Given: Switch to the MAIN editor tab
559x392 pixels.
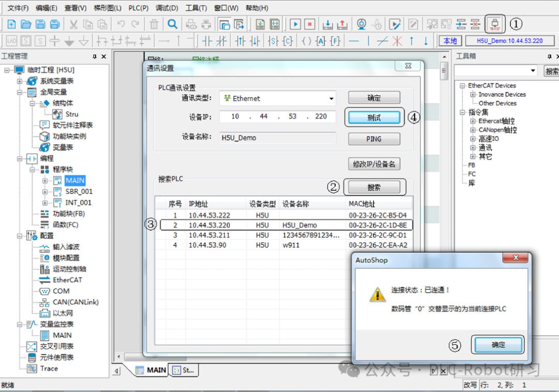Looking at the screenshot, I should [x=151, y=370].
